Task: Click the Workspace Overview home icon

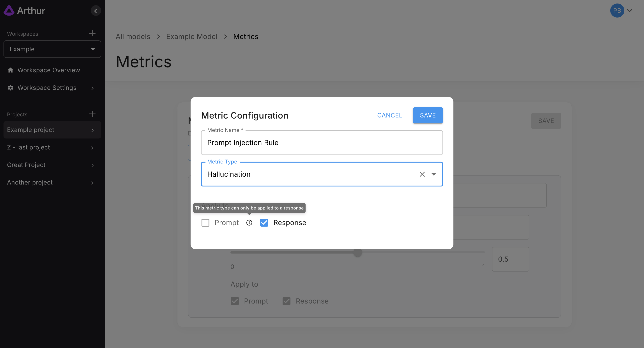Action: point(10,70)
